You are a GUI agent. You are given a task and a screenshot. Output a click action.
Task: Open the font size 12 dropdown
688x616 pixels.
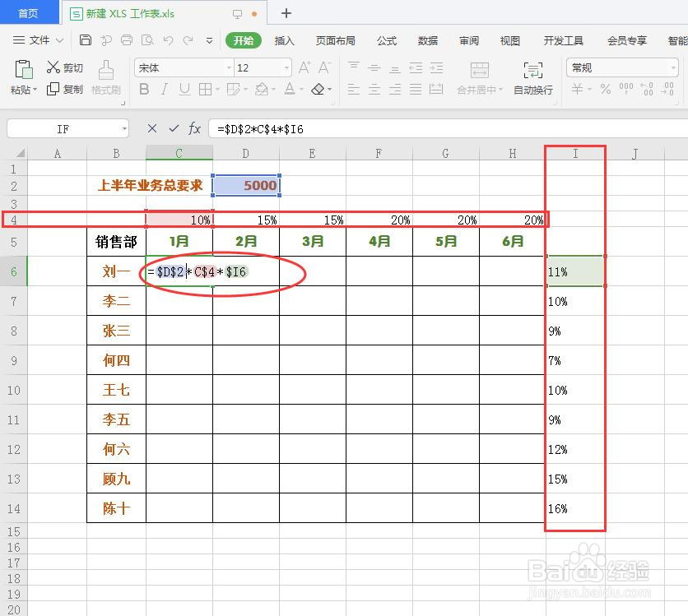286,68
